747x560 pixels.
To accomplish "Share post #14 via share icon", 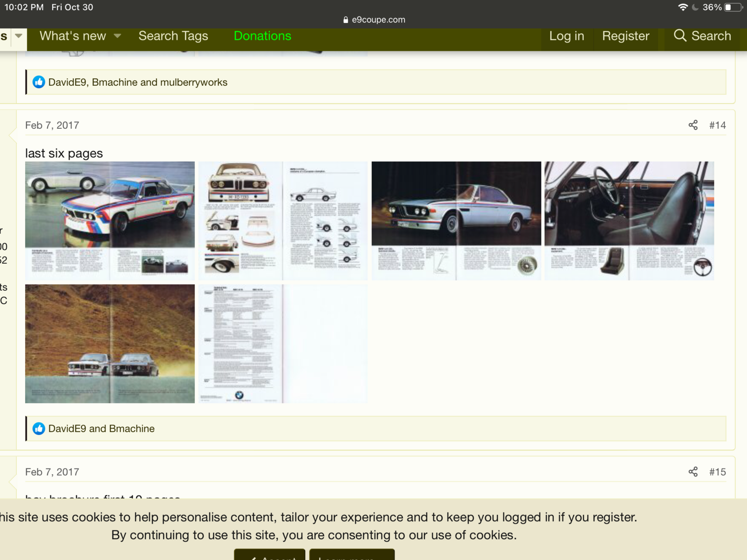I will click(x=693, y=125).
